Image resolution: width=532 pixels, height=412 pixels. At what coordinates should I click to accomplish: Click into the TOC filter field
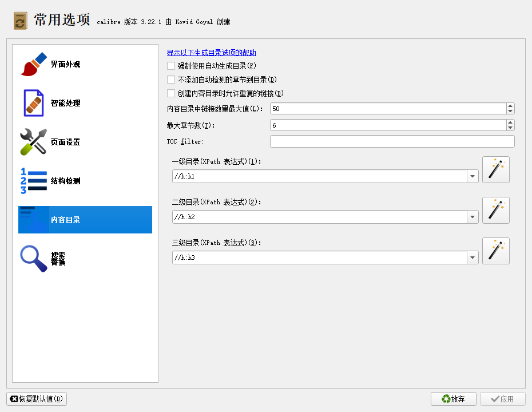392,141
